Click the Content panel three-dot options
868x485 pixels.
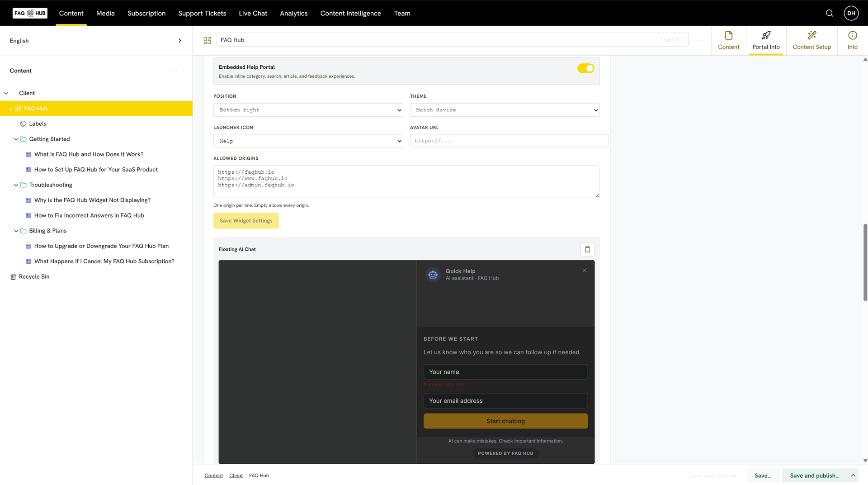pos(172,71)
